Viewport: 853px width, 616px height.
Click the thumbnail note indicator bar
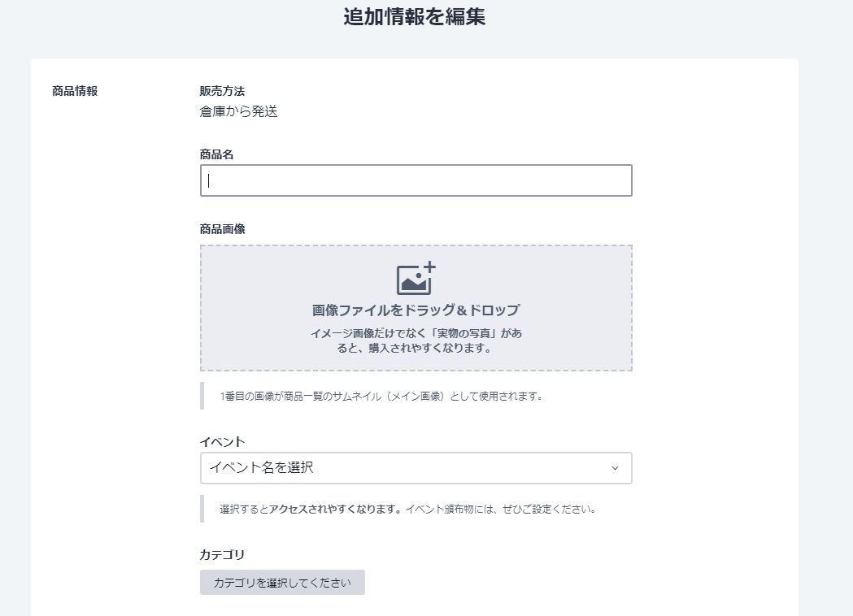[x=202, y=396]
